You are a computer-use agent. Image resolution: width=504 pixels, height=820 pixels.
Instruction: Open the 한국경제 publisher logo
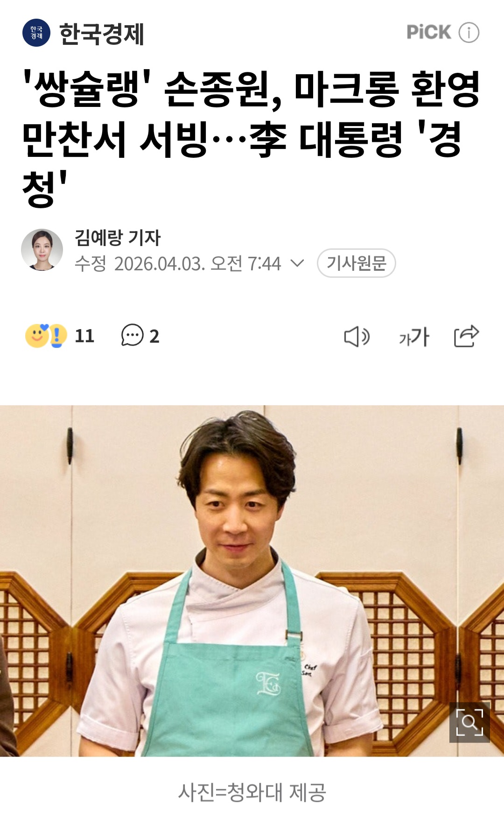tap(36, 33)
